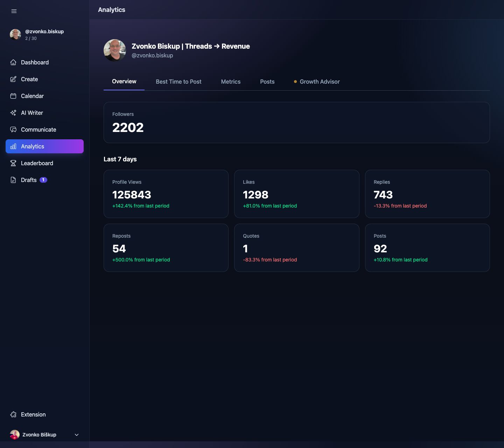Open Drafts from the sidebar
Screen dimensions: 504x448
click(x=44, y=180)
